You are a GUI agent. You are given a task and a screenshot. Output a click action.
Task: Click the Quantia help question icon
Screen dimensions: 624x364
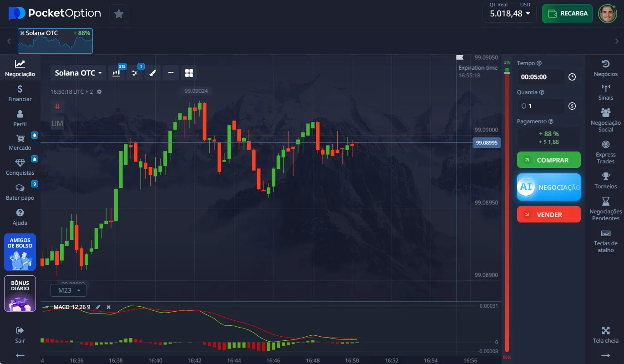point(542,92)
